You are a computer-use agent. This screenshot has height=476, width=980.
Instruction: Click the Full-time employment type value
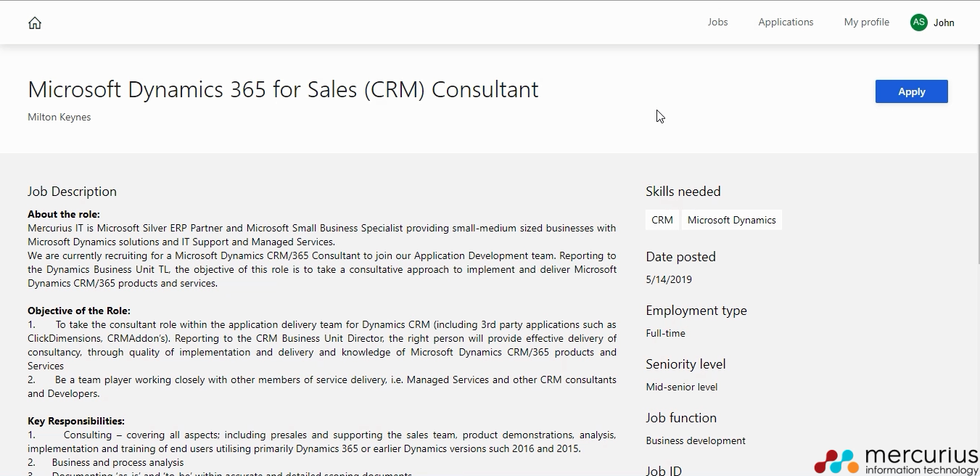pos(665,333)
